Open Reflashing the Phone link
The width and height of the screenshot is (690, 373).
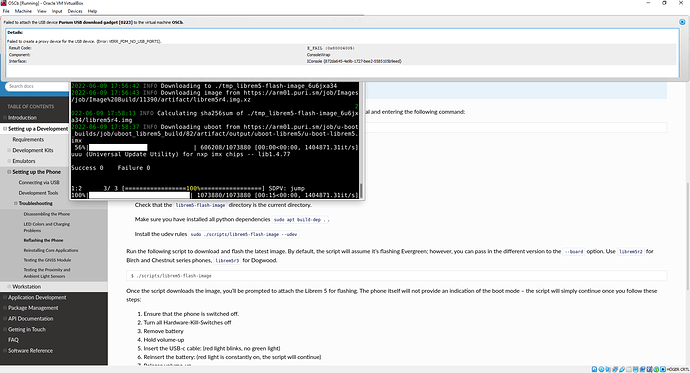[x=43, y=241]
